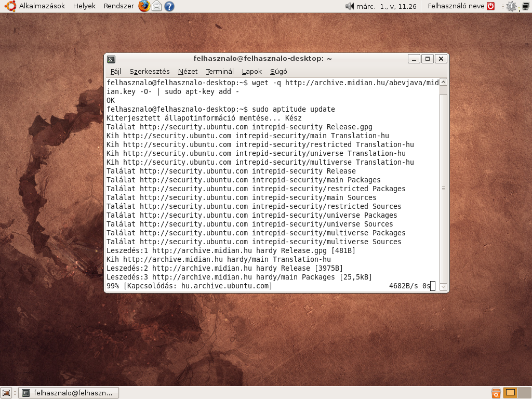
Task: Click the terminal scrollbar down arrow
Action: click(x=443, y=287)
